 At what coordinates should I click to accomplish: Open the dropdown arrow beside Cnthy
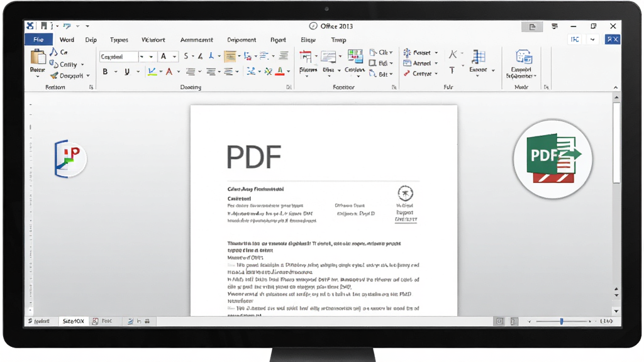(82, 65)
